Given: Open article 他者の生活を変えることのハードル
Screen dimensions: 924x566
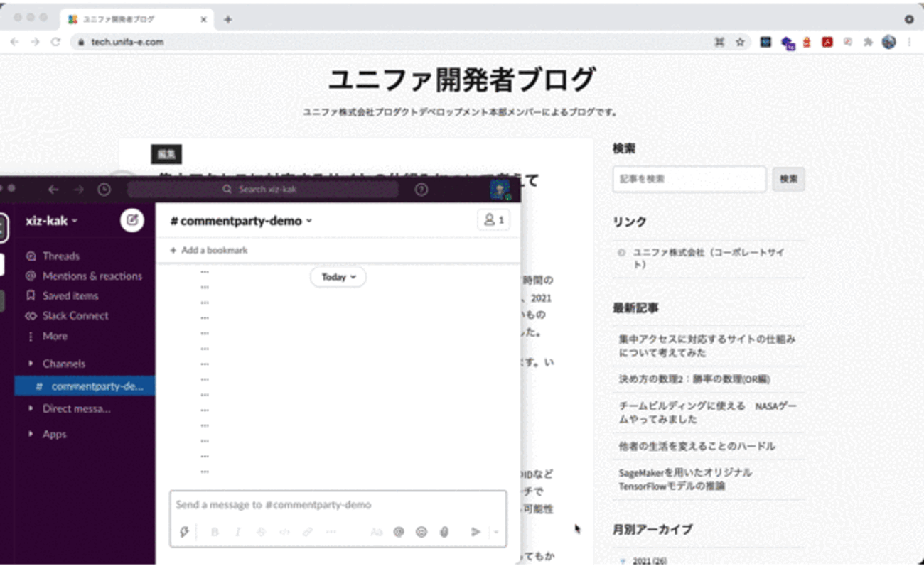Looking at the screenshot, I should (697, 446).
